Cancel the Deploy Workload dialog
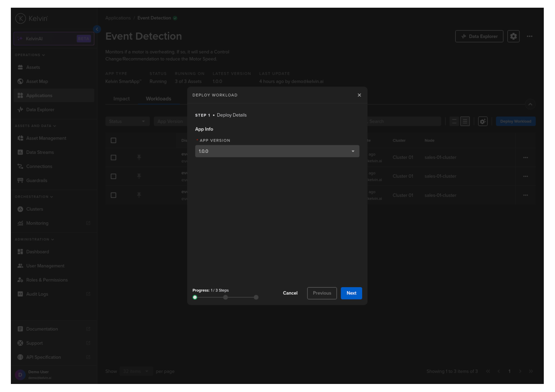The image size is (555, 392). pyautogui.click(x=290, y=293)
